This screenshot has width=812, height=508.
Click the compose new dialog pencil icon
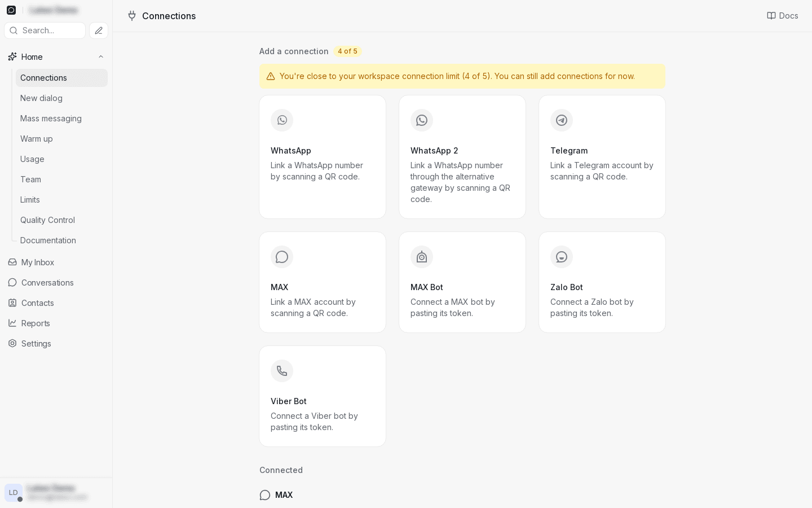99,30
